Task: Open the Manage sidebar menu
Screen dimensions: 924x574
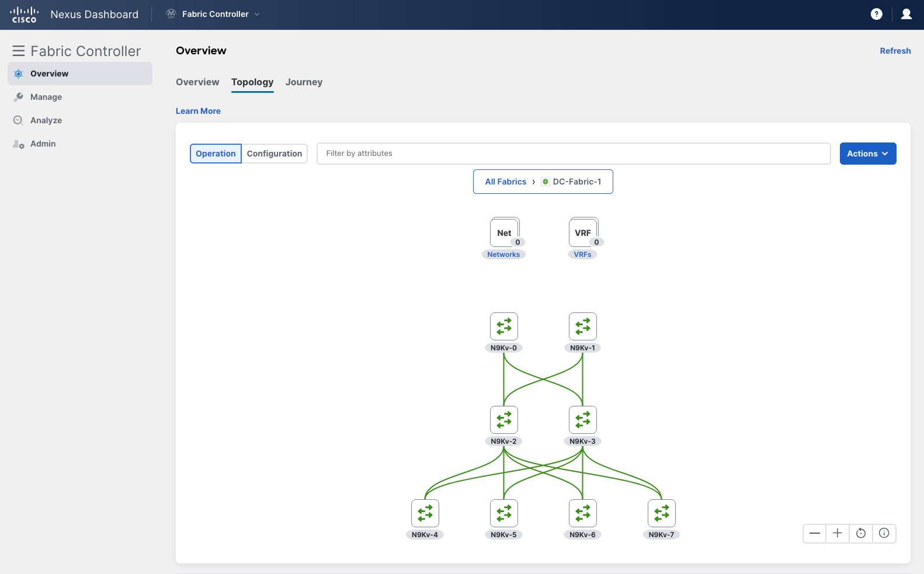Action: [80, 97]
